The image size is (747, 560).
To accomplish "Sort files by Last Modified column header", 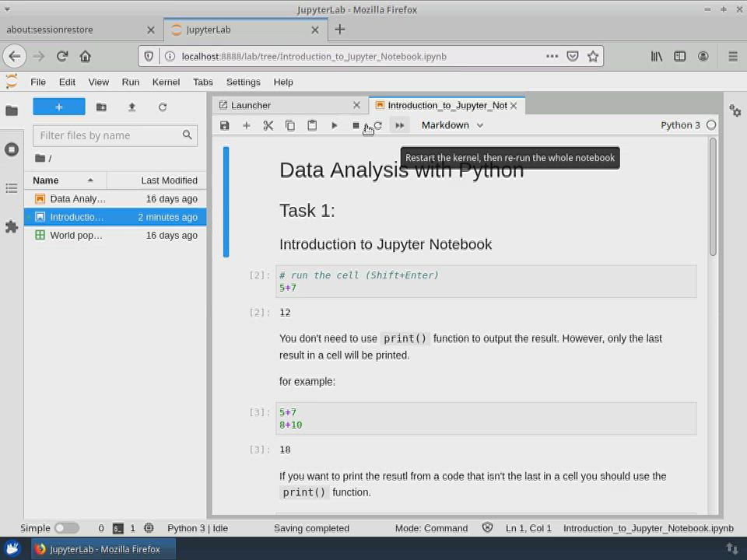I will click(x=156, y=180).
